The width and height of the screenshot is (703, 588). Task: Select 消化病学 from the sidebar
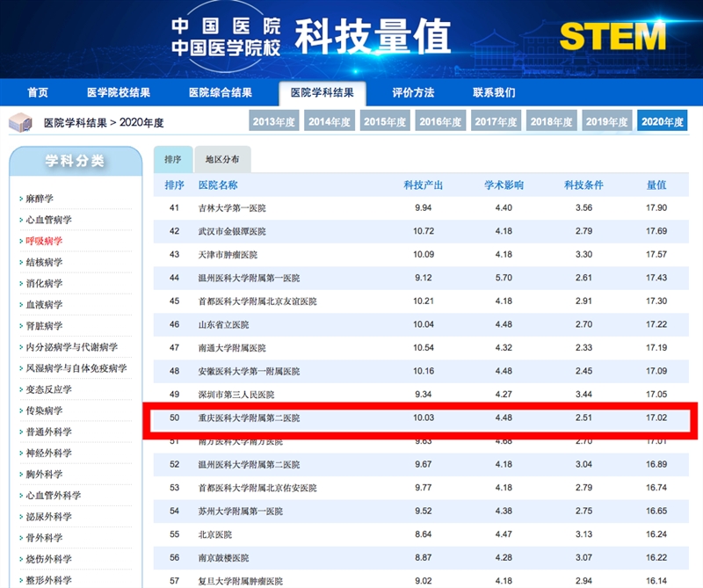(x=44, y=283)
